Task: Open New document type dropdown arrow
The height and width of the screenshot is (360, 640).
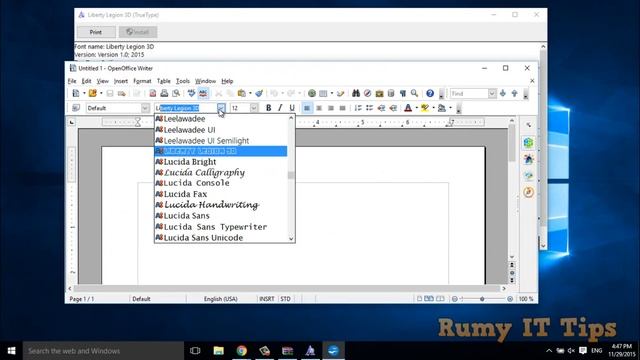Action: pos(84,93)
